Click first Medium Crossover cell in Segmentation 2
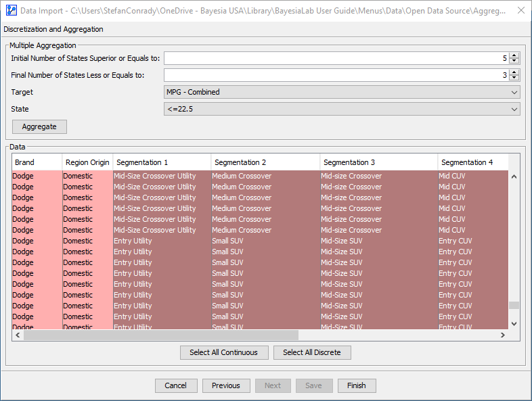 265,176
